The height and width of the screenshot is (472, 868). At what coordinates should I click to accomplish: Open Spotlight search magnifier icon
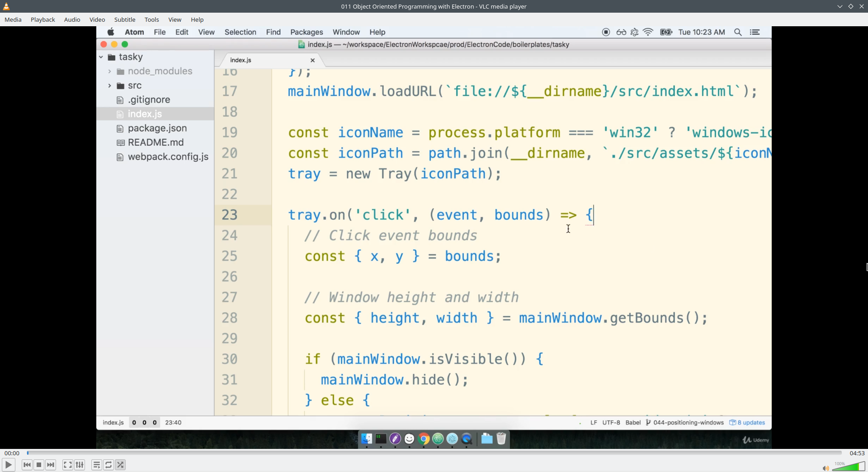pos(738,32)
